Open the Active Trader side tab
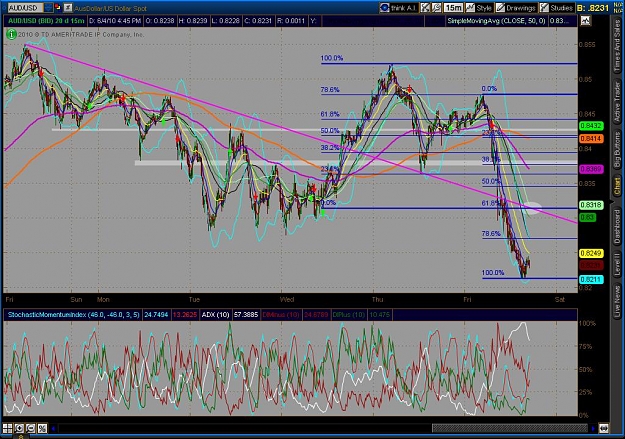The image size is (625, 439). click(x=617, y=102)
